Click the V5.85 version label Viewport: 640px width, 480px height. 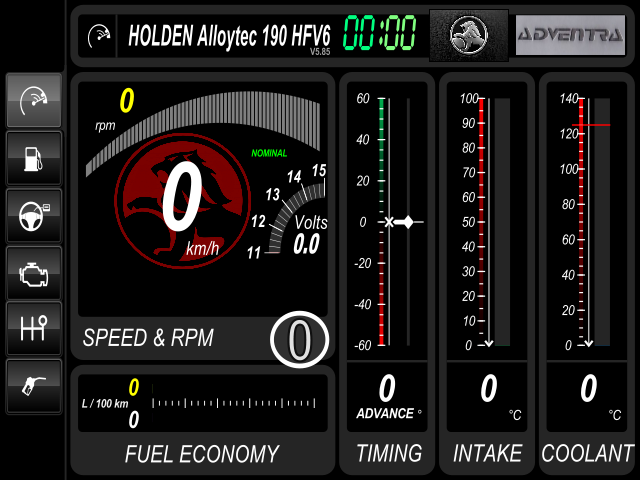click(320, 52)
